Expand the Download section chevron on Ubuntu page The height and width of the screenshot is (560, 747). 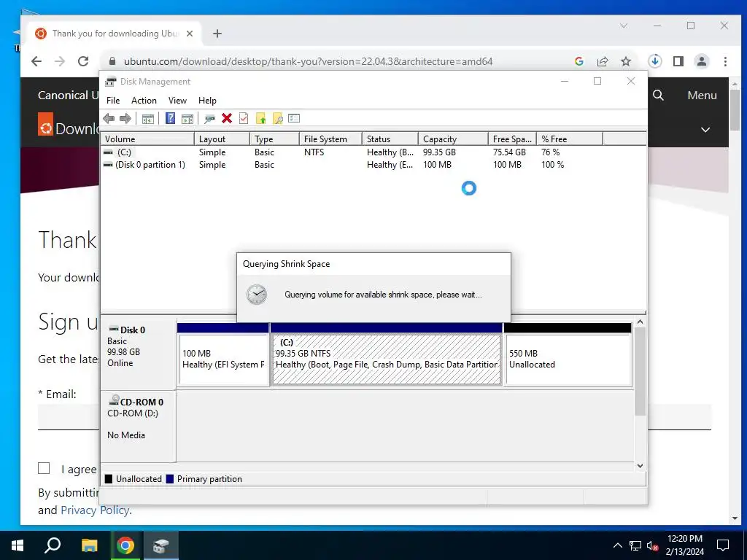705,130
